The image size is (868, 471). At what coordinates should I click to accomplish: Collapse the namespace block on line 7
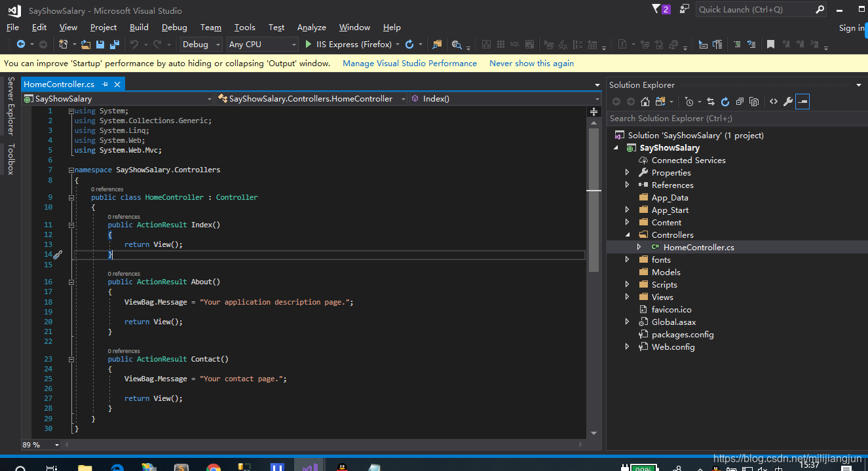71,170
